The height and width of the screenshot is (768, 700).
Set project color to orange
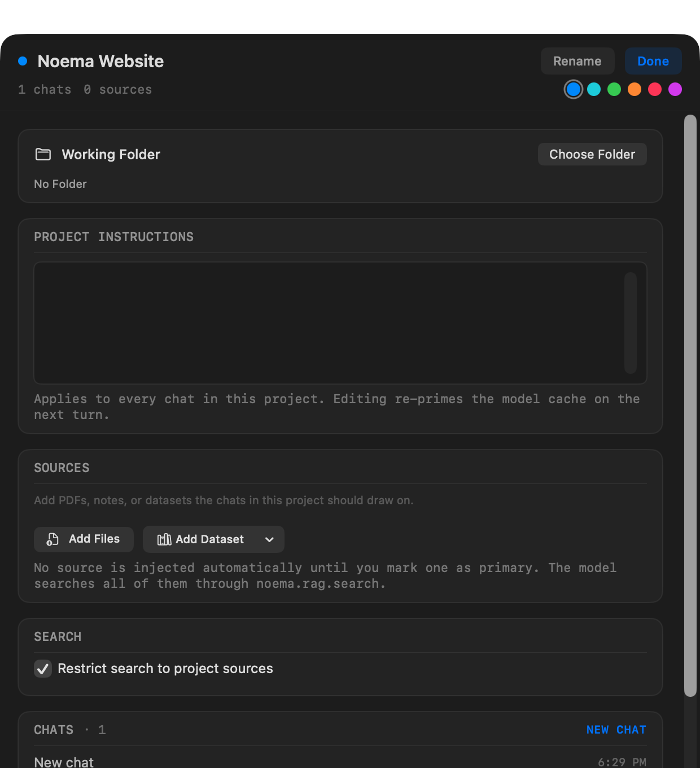[635, 89]
